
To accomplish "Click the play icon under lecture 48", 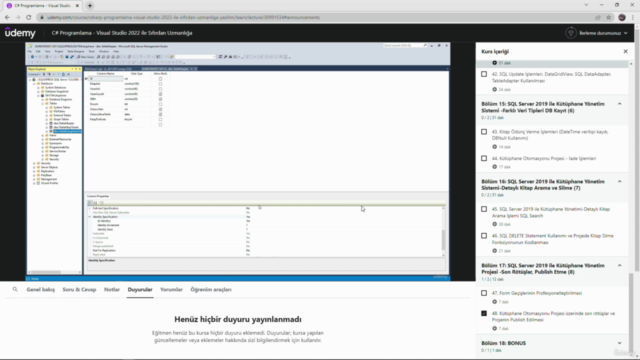I will click(494, 329).
